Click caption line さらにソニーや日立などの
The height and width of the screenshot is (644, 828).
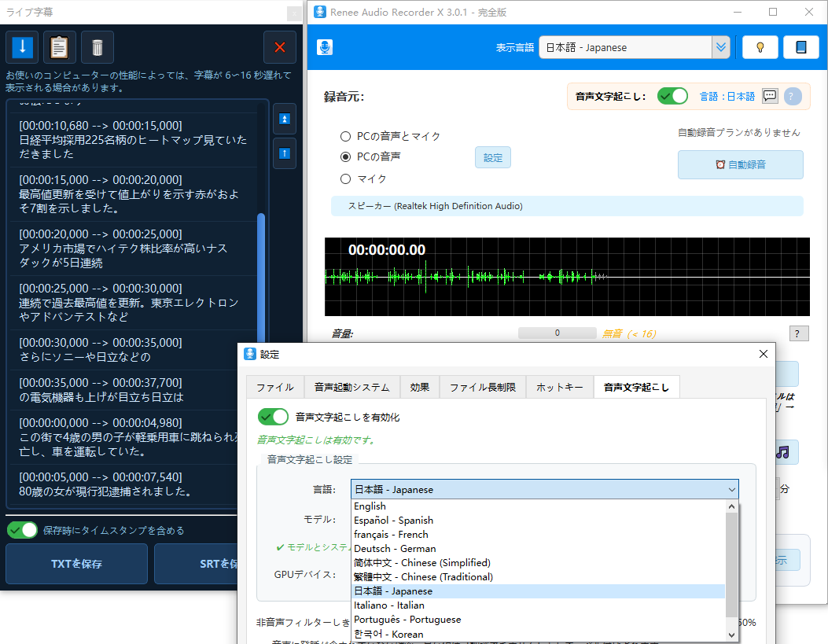[85, 357]
